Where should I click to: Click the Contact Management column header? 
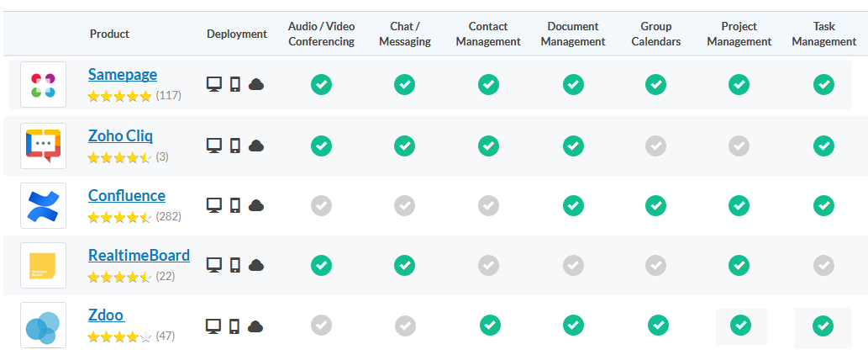coord(488,34)
